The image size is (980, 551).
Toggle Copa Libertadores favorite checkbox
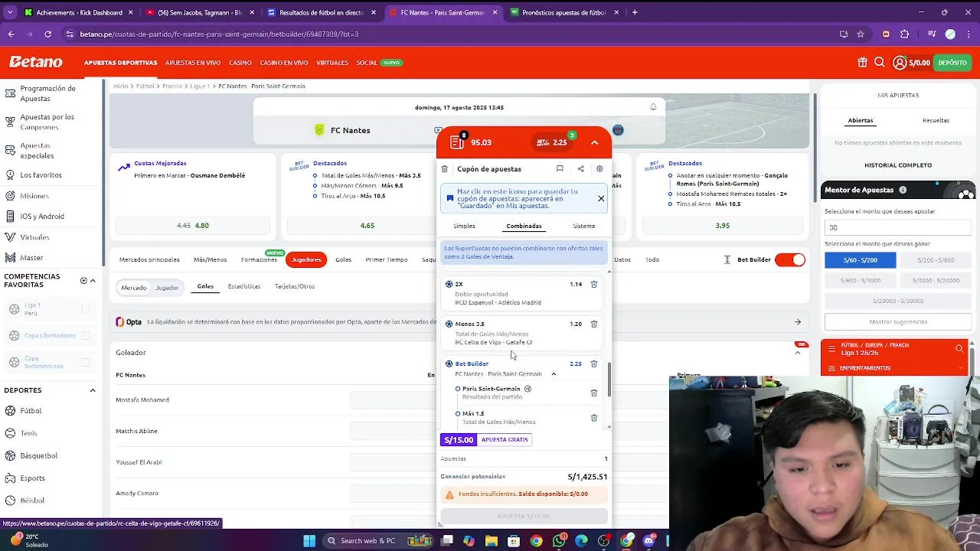pos(86,336)
